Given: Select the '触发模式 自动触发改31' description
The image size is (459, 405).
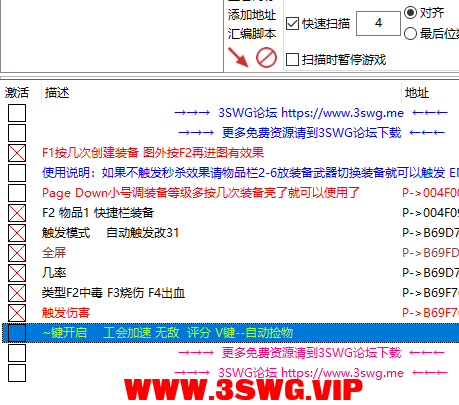Looking at the screenshot, I should pos(110,233).
